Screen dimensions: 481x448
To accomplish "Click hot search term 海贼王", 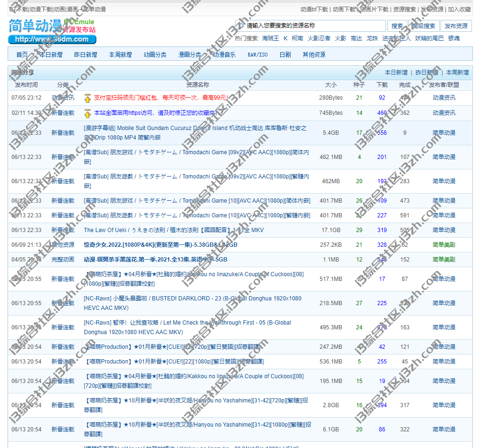I will click(270, 38).
